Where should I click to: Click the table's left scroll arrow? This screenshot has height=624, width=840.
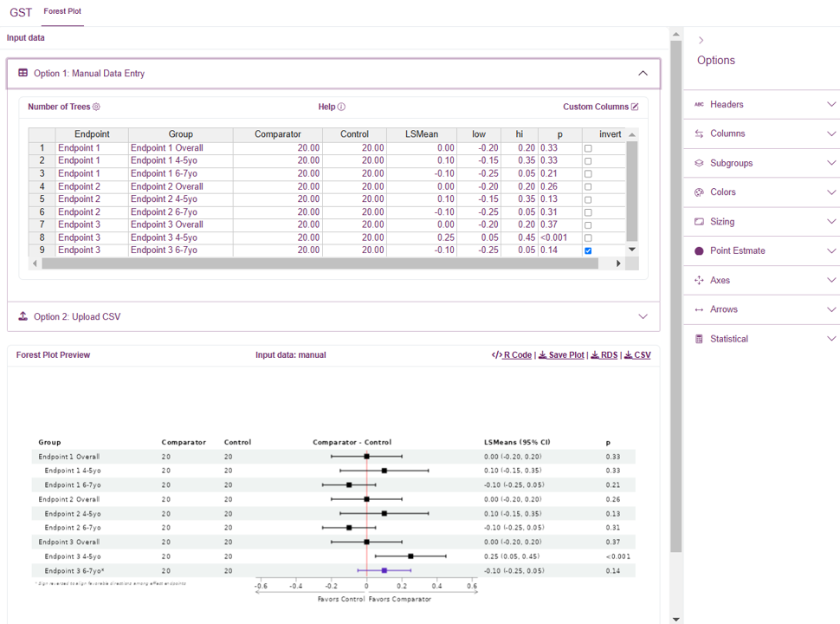pos(35,263)
